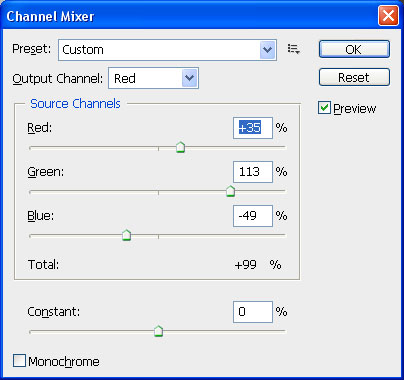Close the Channel Mixer dialog
This screenshot has height=380, width=404.
[x=388, y=16]
